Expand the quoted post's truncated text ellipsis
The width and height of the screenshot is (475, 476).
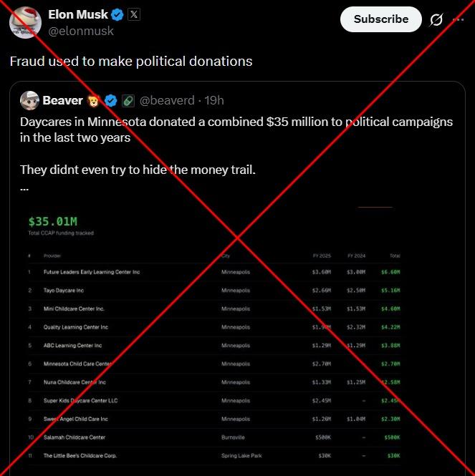click(x=24, y=188)
